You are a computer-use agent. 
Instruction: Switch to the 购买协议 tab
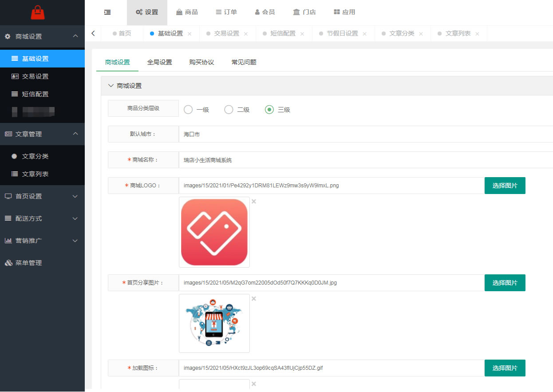(201, 62)
